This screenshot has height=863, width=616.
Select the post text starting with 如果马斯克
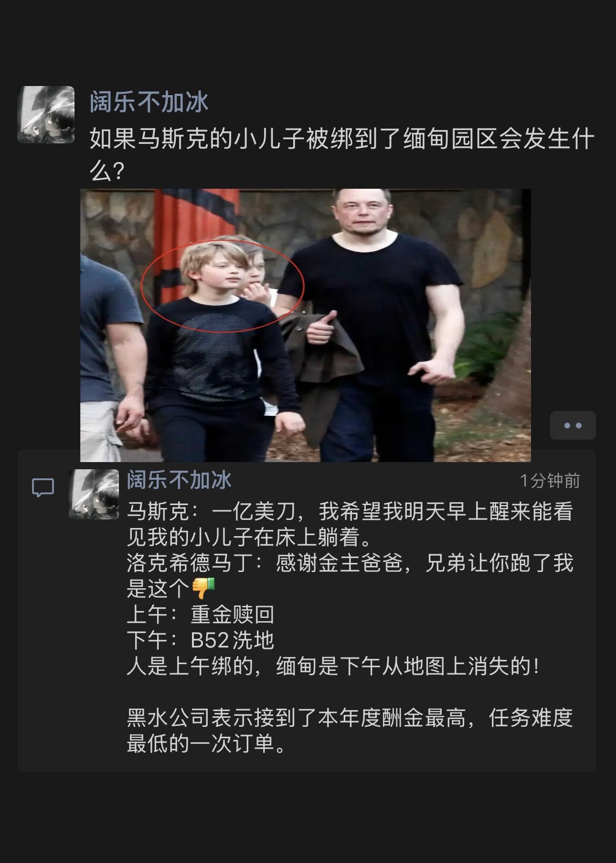pos(342,154)
